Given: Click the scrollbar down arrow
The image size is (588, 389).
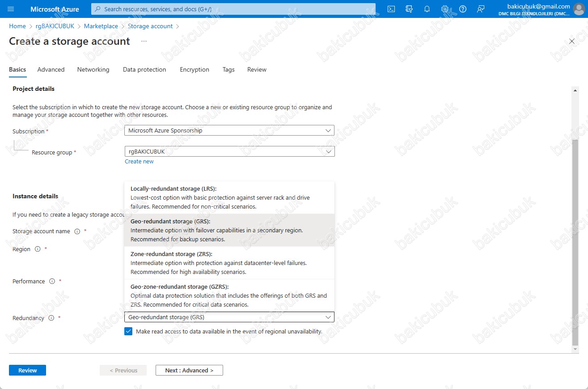Looking at the screenshot, I should [575, 349].
